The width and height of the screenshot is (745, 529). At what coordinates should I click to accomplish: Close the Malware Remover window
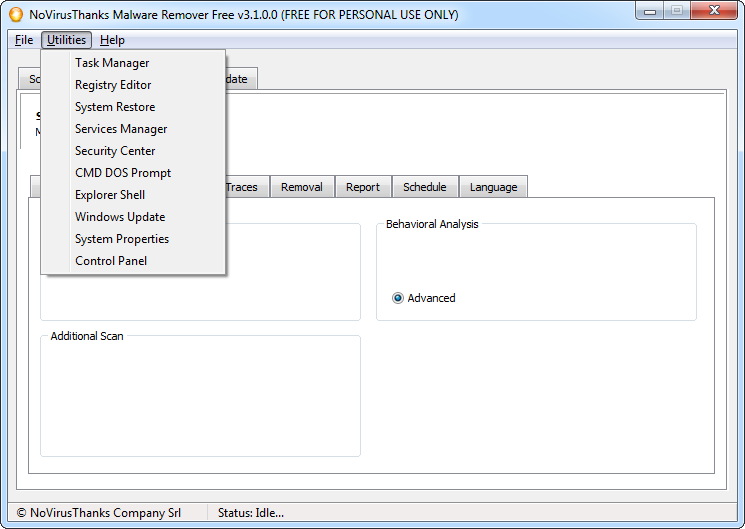[x=714, y=10]
